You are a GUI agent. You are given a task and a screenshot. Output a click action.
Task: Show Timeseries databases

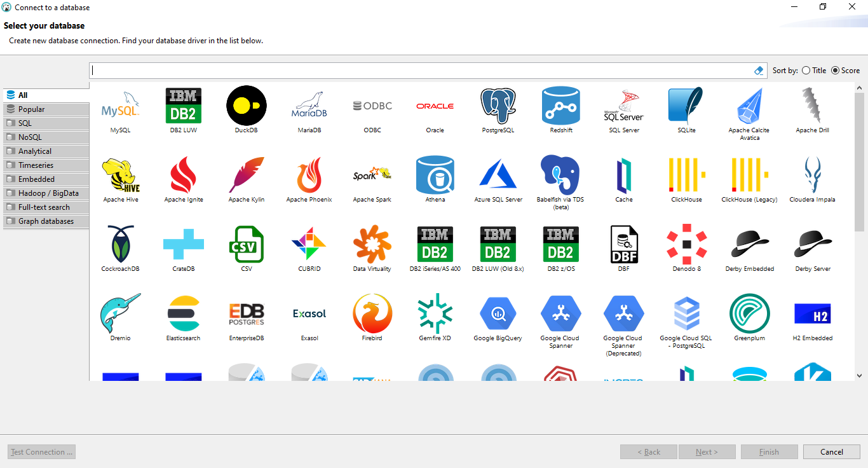46,165
